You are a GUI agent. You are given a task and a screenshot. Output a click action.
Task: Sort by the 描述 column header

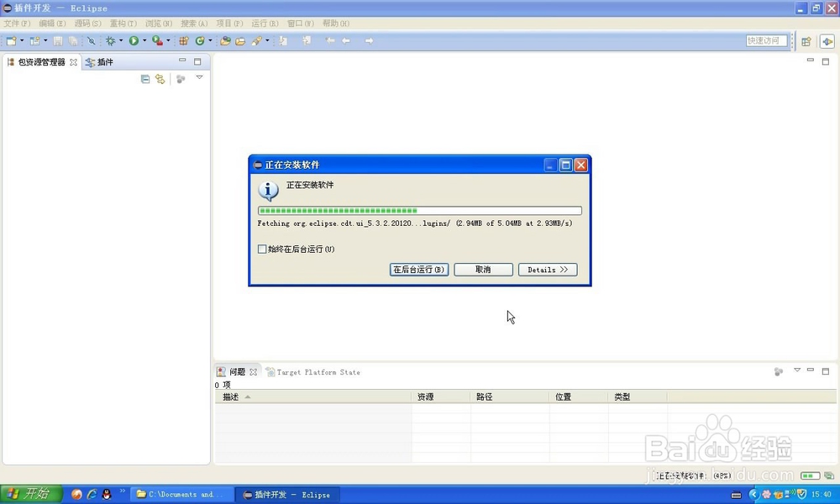(312, 396)
